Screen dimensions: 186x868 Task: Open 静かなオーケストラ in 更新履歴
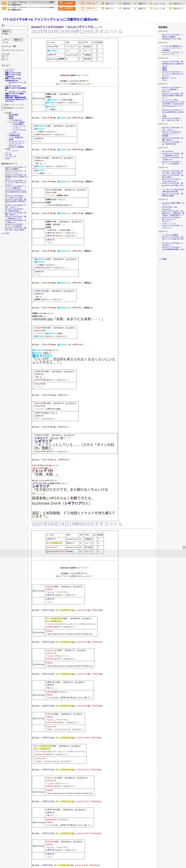click(169, 78)
